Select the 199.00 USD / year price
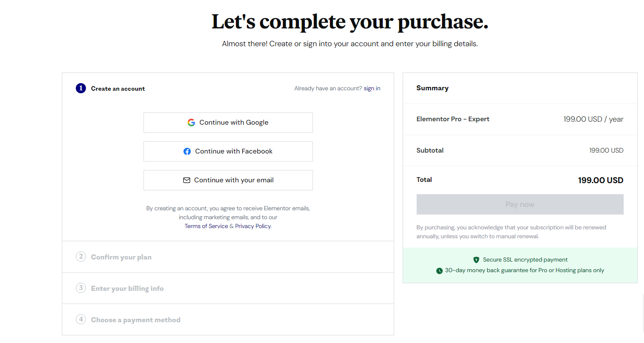Image resolution: width=644 pixels, height=343 pixels. pos(593,119)
